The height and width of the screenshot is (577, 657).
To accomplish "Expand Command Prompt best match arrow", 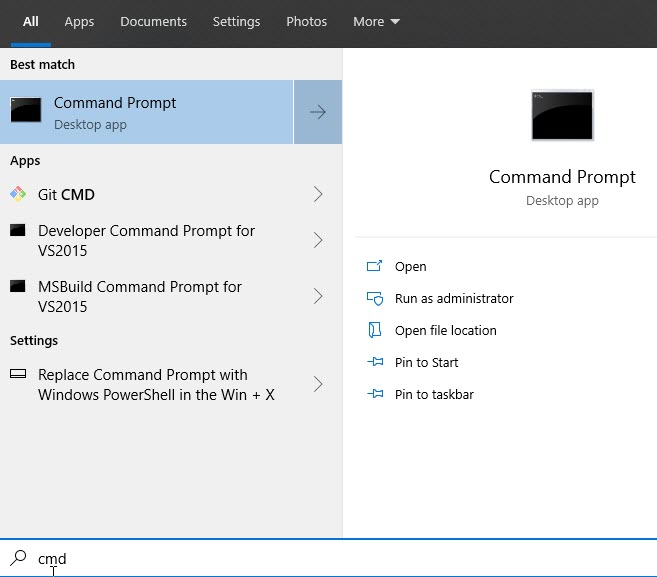I will (x=318, y=112).
